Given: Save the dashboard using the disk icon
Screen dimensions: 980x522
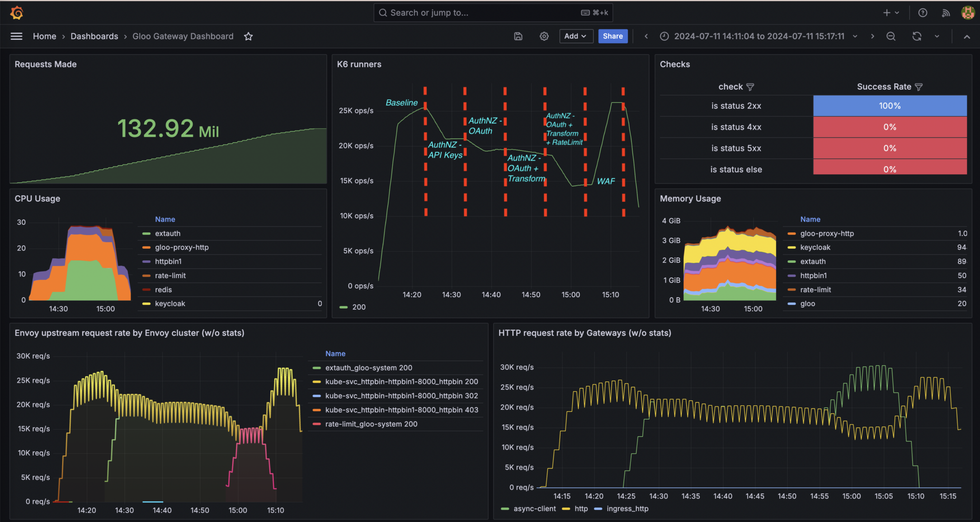Looking at the screenshot, I should coord(518,36).
